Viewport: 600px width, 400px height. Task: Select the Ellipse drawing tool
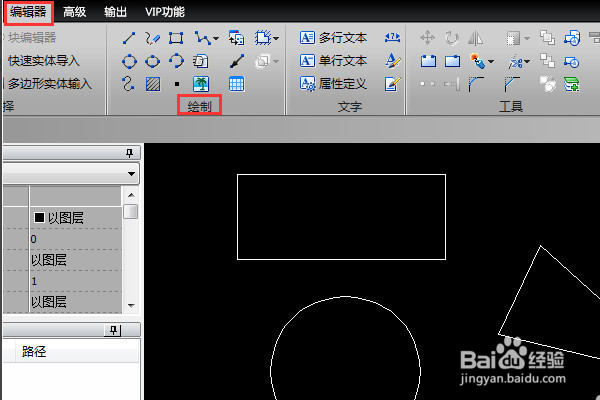(x=152, y=61)
